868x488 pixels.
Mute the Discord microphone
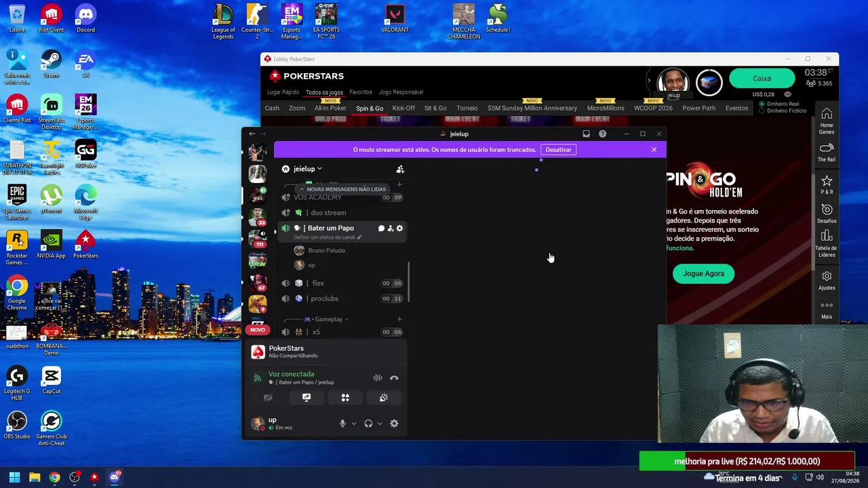point(342,424)
